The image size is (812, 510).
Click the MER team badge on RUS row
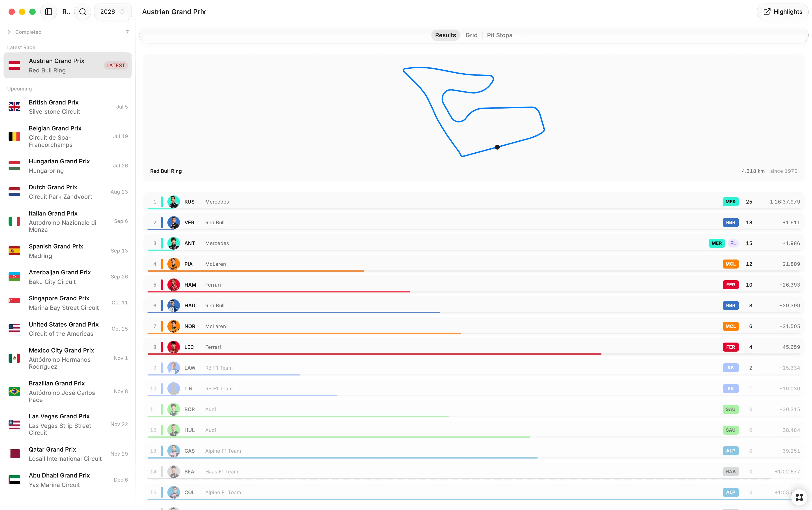pyautogui.click(x=730, y=202)
